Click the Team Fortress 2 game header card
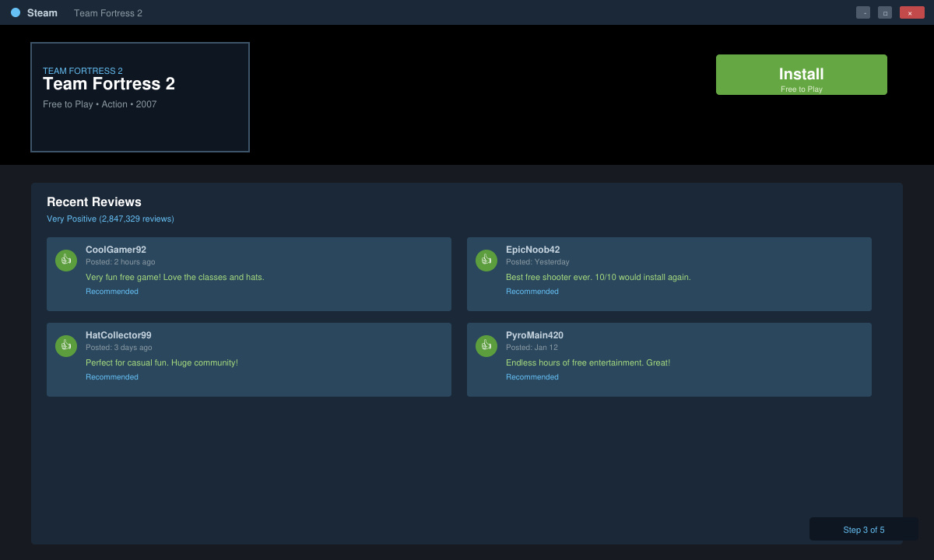Image resolution: width=934 pixels, height=560 pixels. coord(140,97)
